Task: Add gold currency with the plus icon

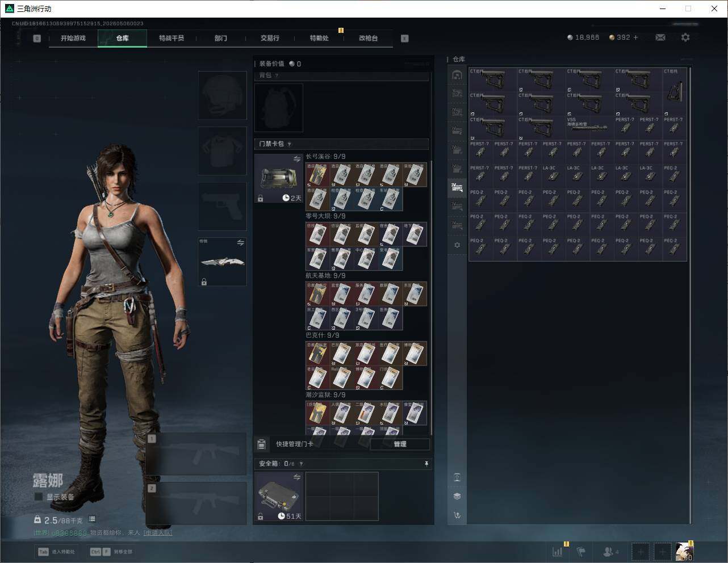Action: [635, 37]
